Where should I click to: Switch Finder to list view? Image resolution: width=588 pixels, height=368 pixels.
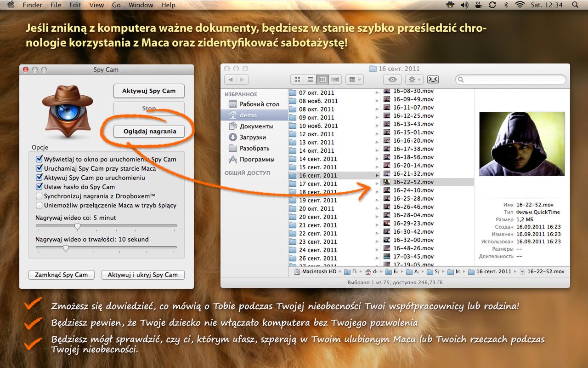(x=310, y=80)
